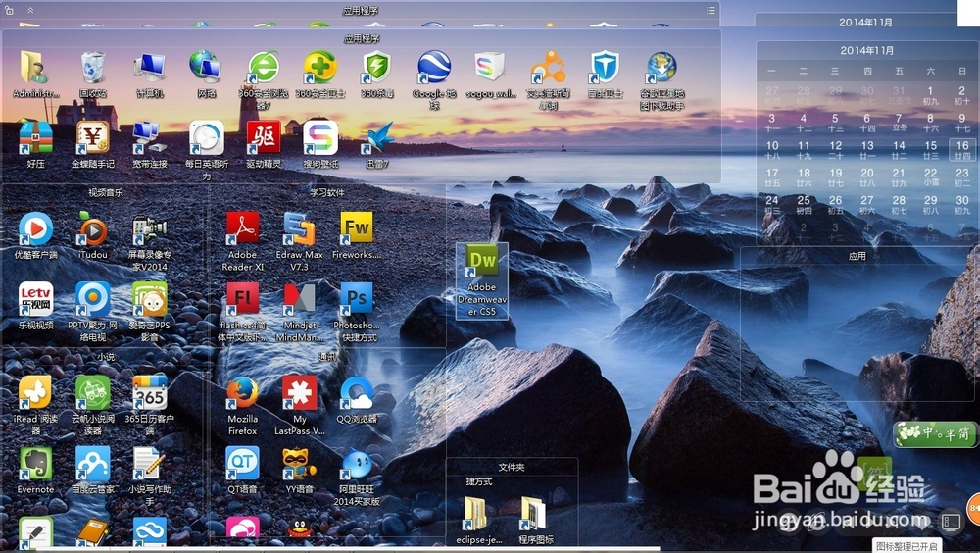
Task: Open the 计算机 computer icon
Action: [x=149, y=68]
